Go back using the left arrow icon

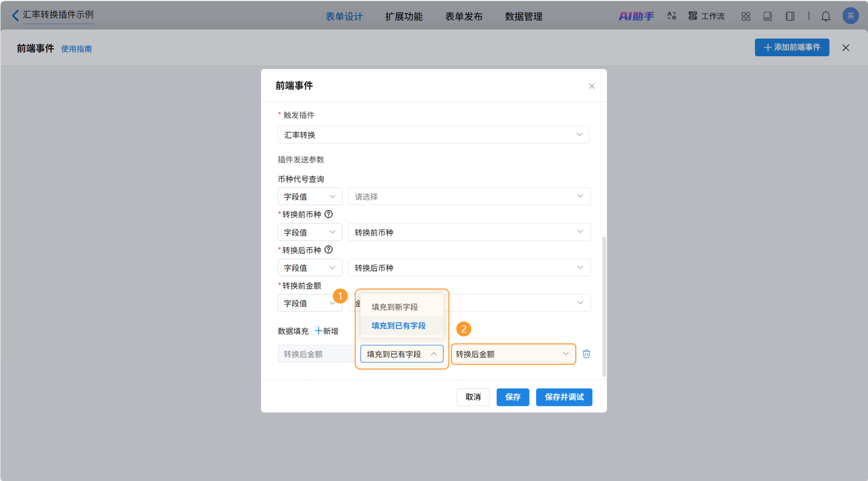(15, 15)
